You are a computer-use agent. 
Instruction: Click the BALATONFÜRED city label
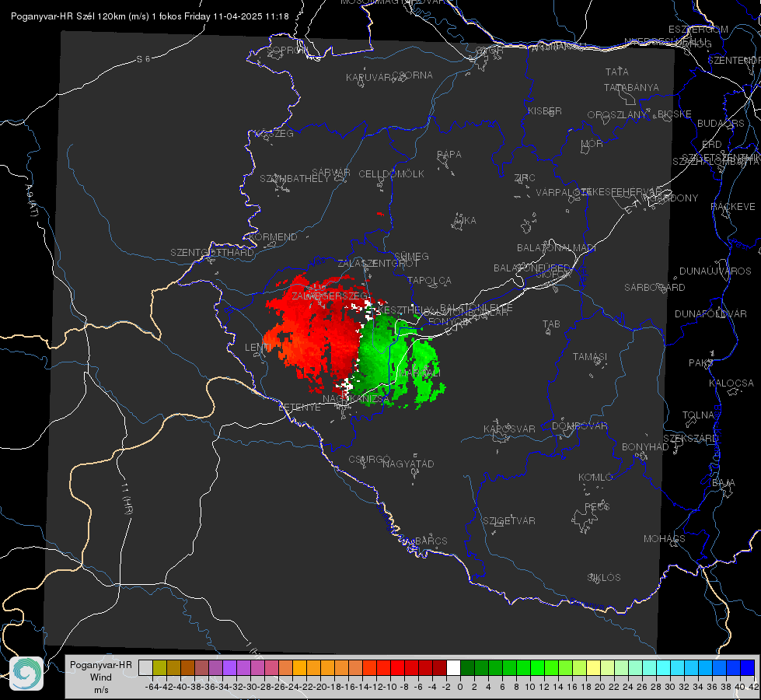point(532,268)
